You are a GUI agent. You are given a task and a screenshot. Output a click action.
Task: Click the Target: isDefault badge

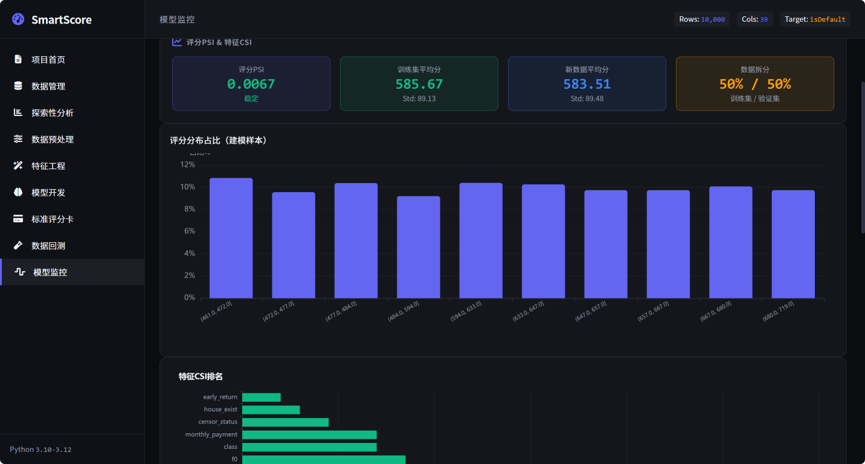[x=815, y=19]
